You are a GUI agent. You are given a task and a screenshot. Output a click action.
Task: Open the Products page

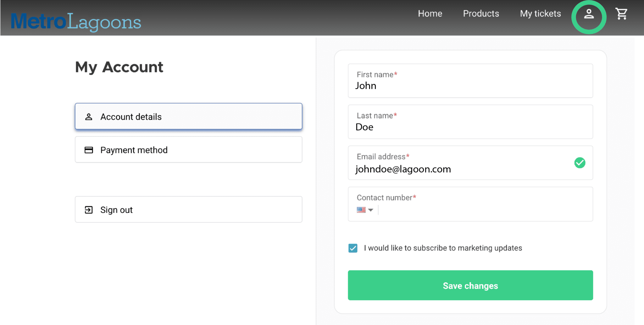(x=481, y=14)
